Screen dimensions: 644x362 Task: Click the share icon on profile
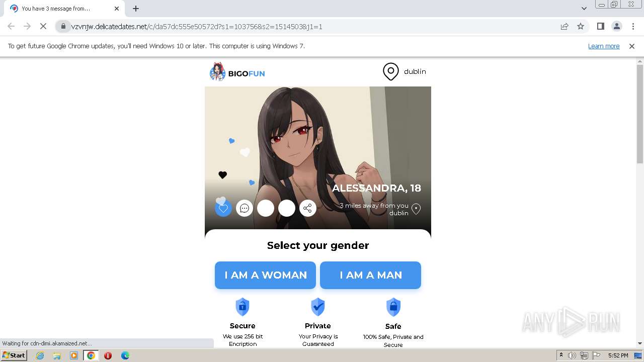click(x=308, y=208)
